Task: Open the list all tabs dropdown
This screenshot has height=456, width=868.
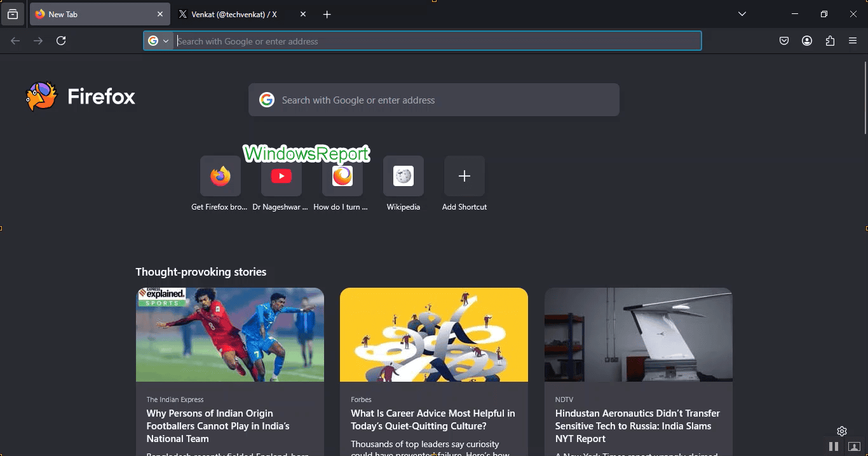Action: [742, 14]
